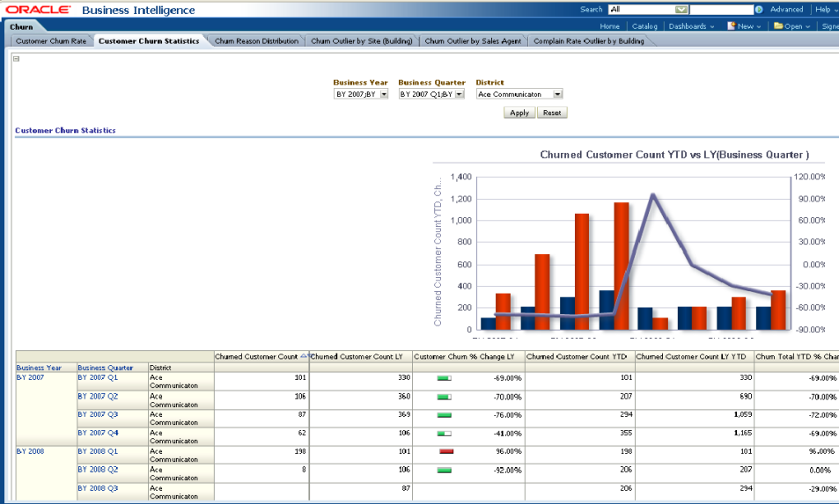839x504 pixels.
Task: Switch to Customer Churn Rate tab
Action: click(x=51, y=41)
